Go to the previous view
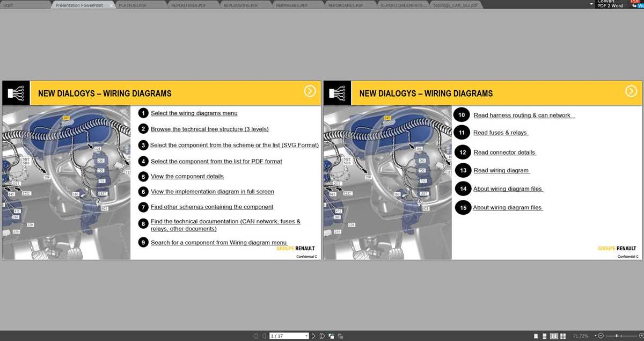644x341 pixels. click(331, 336)
